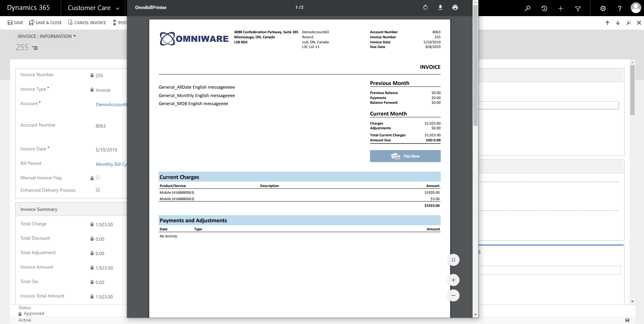Click the Current Charges heading in PDF
The width and height of the screenshot is (644, 324).
tap(179, 177)
